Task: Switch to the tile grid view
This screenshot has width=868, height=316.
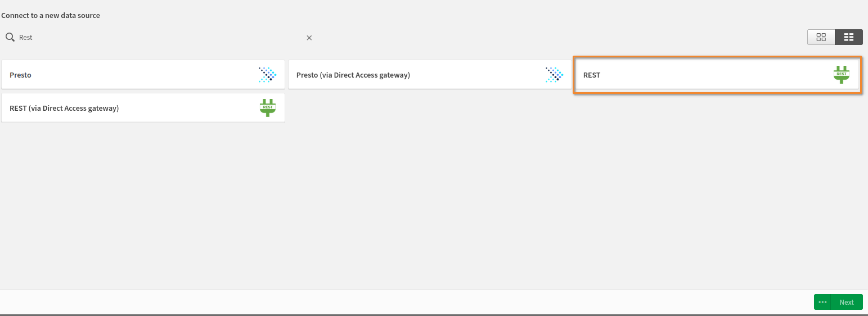Action: [821, 37]
